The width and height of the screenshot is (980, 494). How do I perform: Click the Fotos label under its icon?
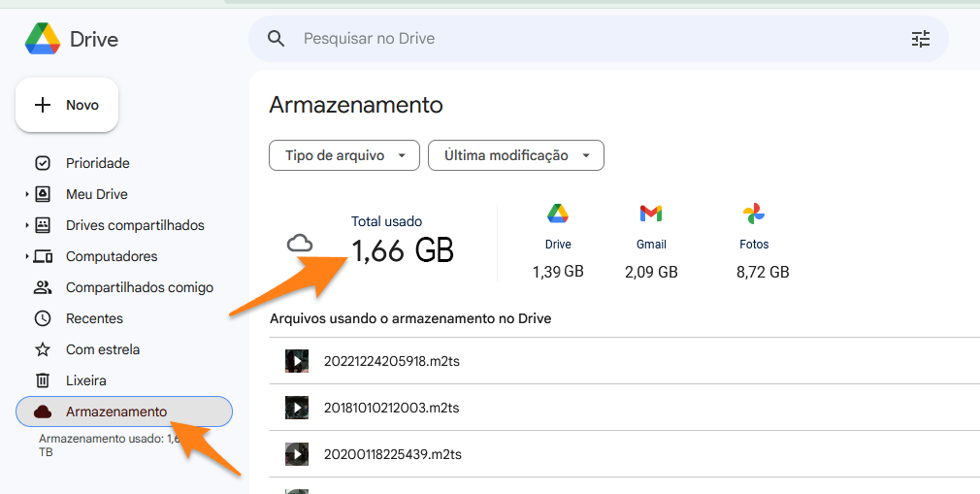(x=754, y=245)
